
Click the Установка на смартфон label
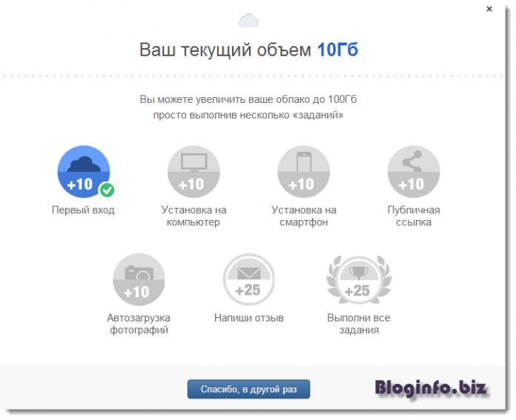pos(304,216)
